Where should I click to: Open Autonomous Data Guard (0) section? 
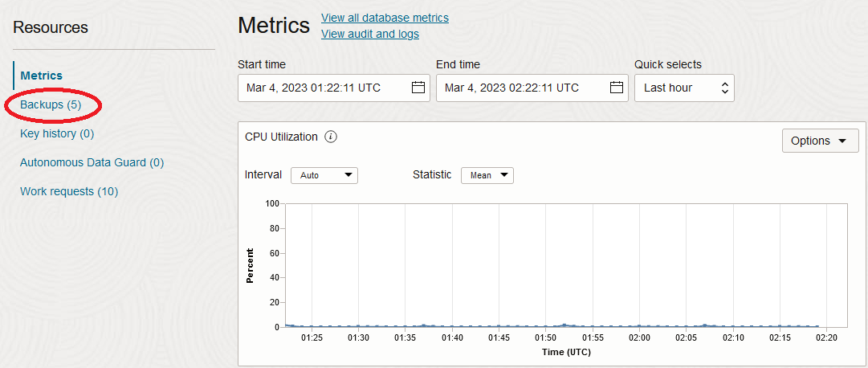click(92, 162)
